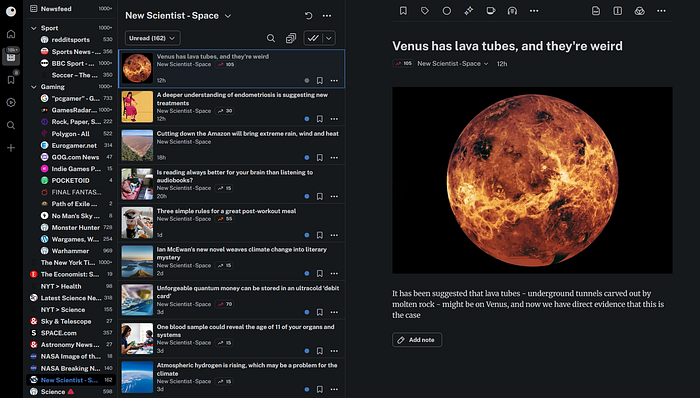700x398 pixels.
Task: Mark open article unread with circle icon
Action: tap(446, 11)
